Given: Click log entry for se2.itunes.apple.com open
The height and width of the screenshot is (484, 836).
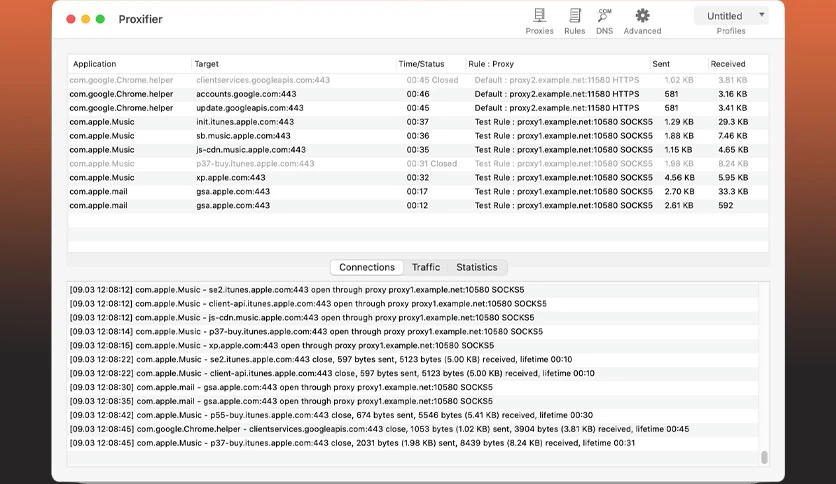Looking at the screenshot, I should click(x=413, y=289).
